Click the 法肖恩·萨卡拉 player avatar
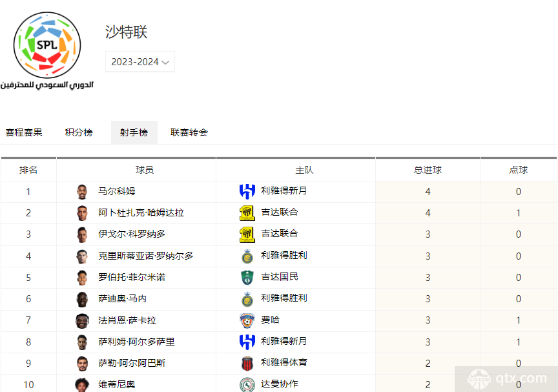The height and width of the screenshot is (392, 558). [82, 320]
